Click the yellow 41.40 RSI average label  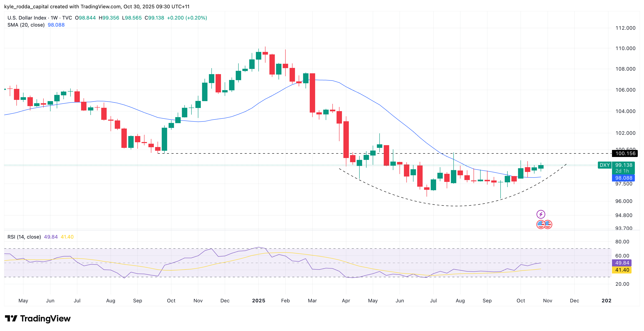[622, 270]
